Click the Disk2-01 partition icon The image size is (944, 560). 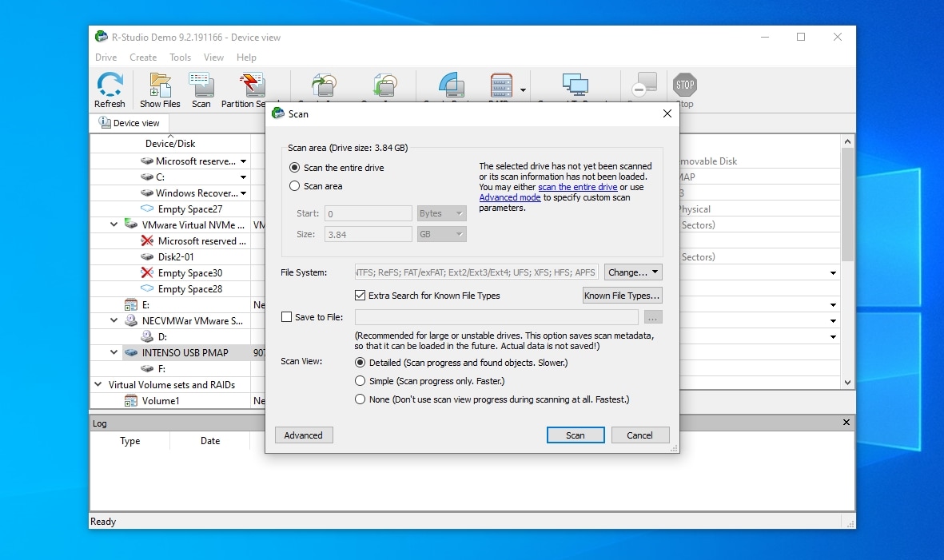tap(147, 257)
